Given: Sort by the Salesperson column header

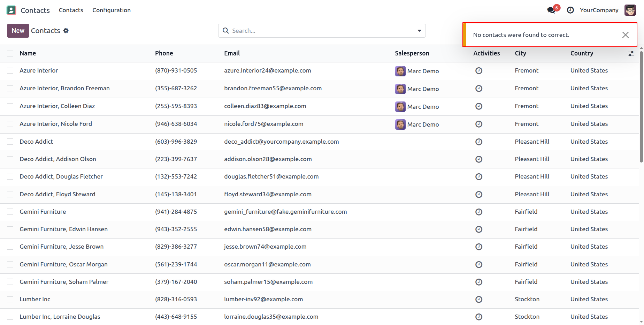Looking at the screenshot, I should click(x=412, y=53).
